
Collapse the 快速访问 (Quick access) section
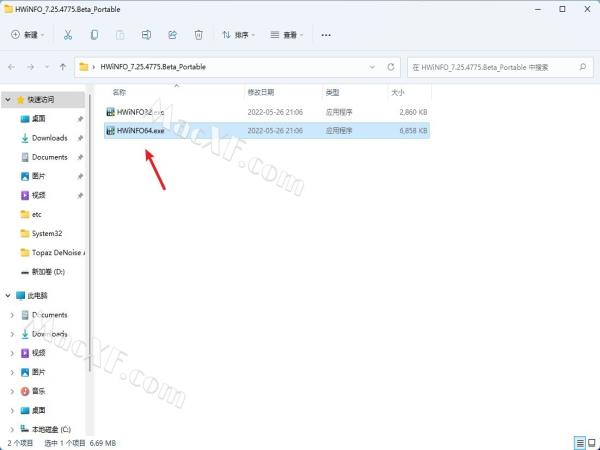[8, 99]
